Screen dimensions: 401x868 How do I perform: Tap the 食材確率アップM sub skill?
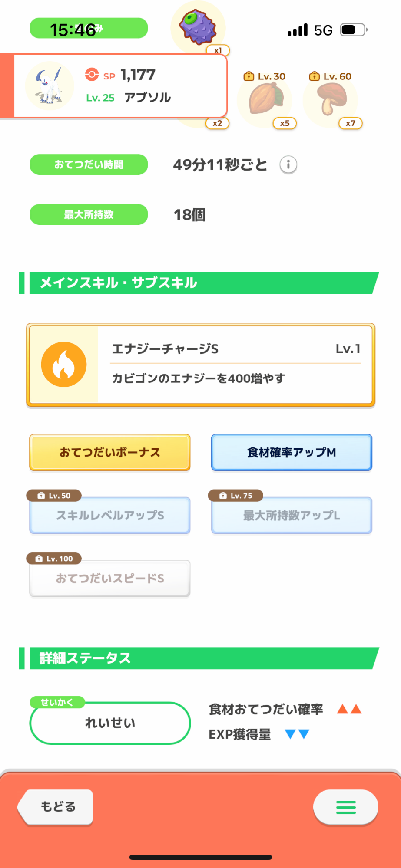point(292,452)
